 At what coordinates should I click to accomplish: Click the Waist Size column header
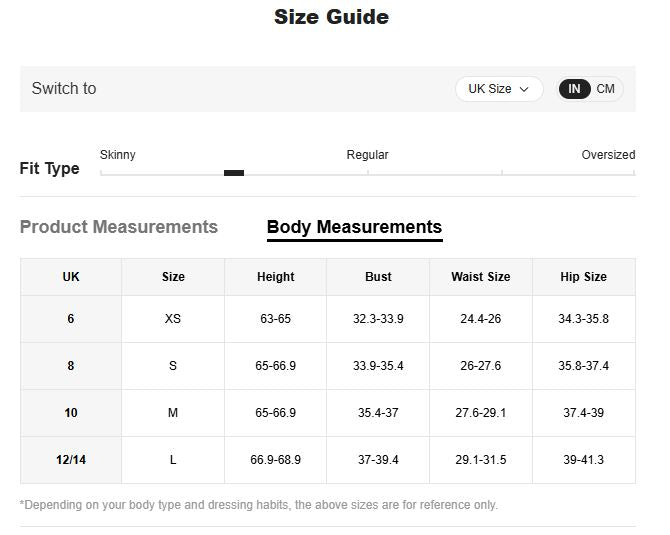(480, 277)
